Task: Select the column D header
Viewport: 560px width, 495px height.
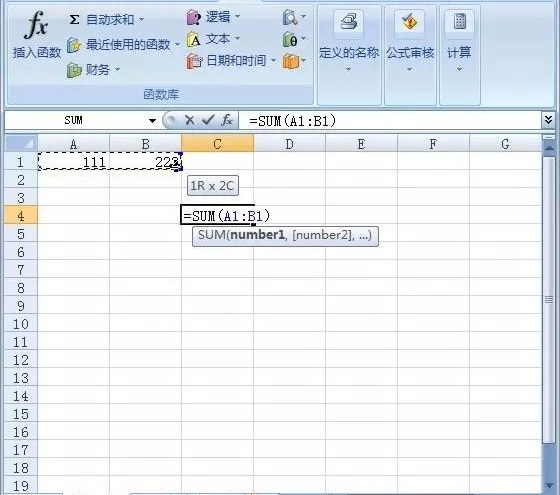Action: 289,144
